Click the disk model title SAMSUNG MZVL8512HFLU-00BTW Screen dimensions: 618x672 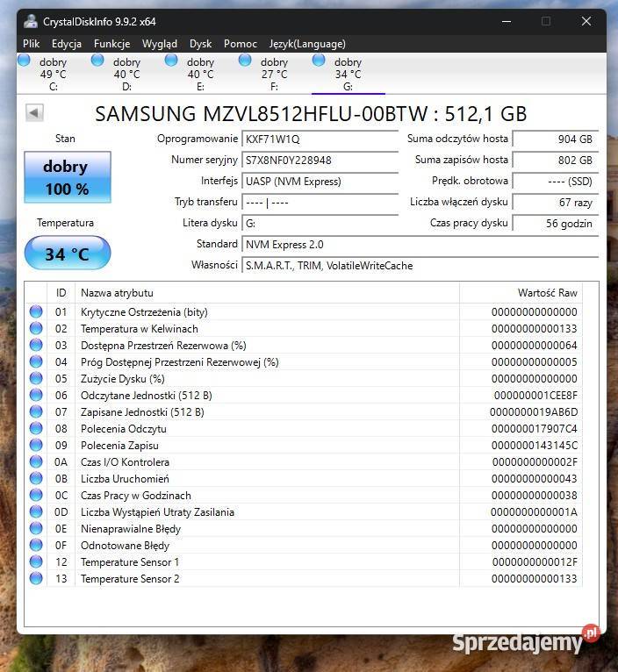[x=262, y=114]
